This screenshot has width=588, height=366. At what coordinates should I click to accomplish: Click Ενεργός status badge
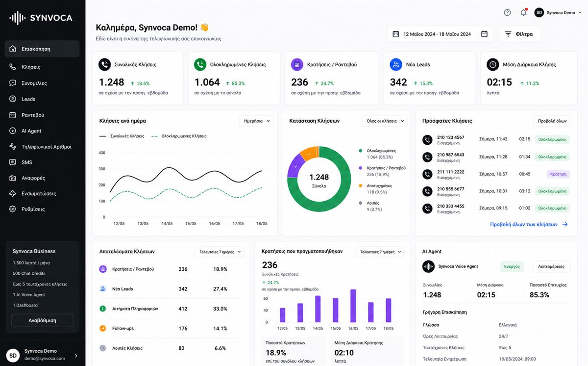click(x=512, y=266)
